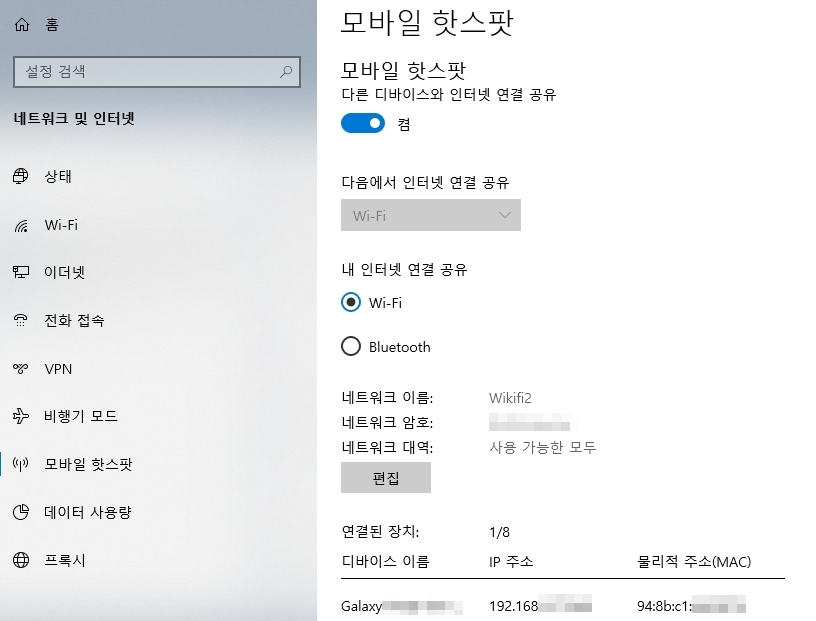Click the Galaxy device name entry
Screen dimensions: 816x621
click(x=402, y=606)
